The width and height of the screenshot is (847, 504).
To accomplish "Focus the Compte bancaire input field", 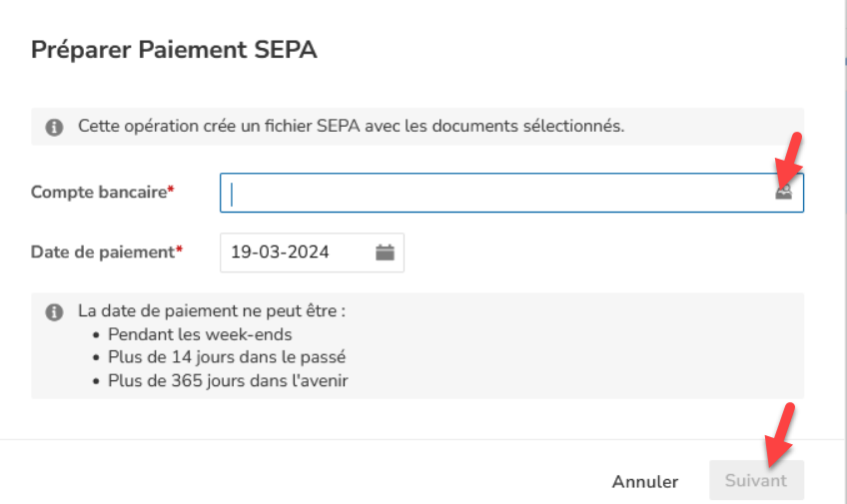I will point(511,193).
